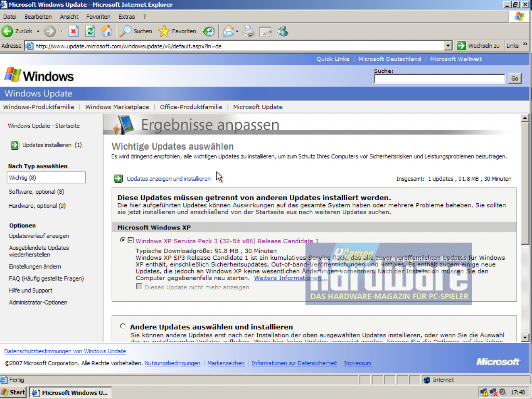Click the green arrow beside Updates installieren
The image size is (532, 399).
(x=15, y=145)
